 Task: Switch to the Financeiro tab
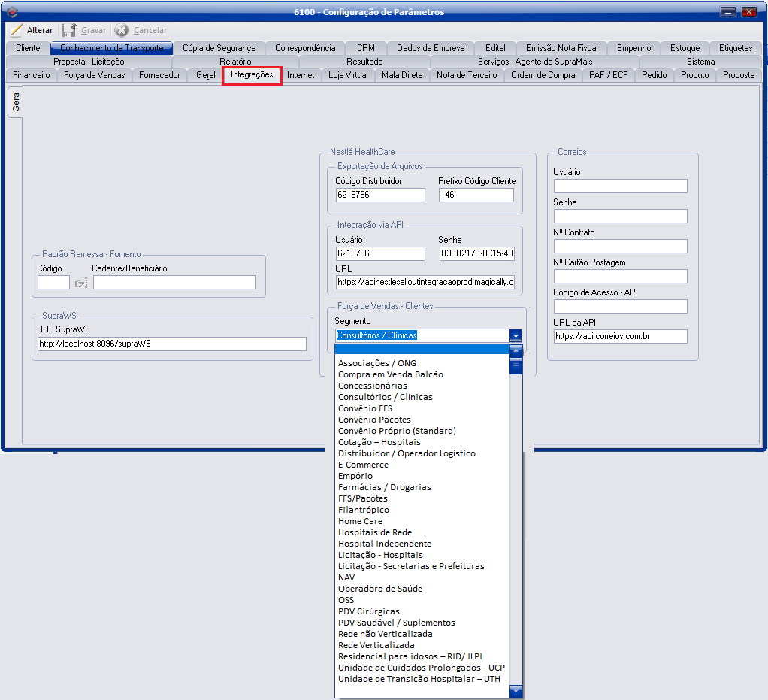pyautogui.click(x=32, y=75)
